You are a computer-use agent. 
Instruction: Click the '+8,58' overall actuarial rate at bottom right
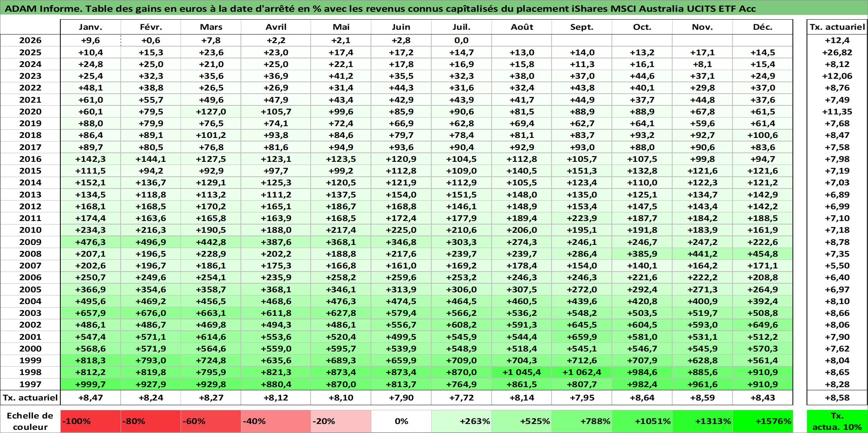pyautogui.click(x=837, y=398)
